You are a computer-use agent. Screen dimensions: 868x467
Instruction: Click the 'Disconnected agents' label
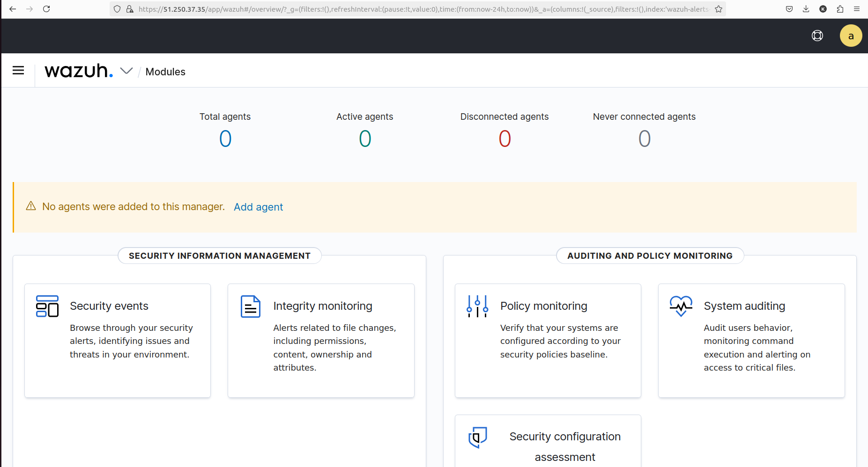(x=504, y=117)
